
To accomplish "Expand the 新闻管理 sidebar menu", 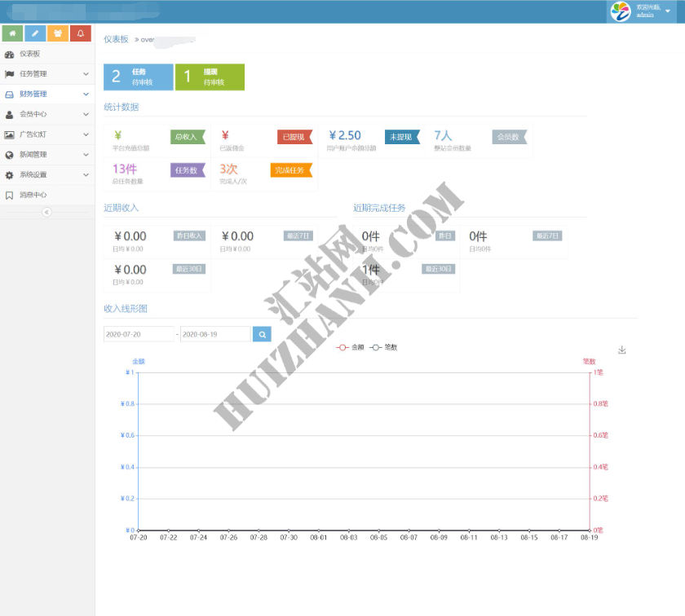I will tap(47, 155).
